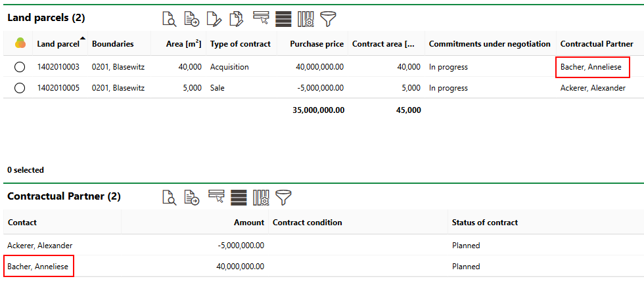Open the funnel filter in Contractual Partner

[283, 197]
